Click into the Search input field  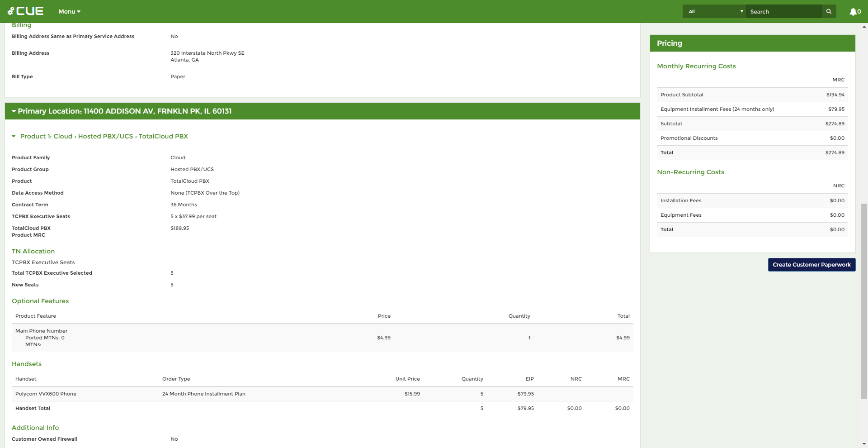tap(783, 12)
